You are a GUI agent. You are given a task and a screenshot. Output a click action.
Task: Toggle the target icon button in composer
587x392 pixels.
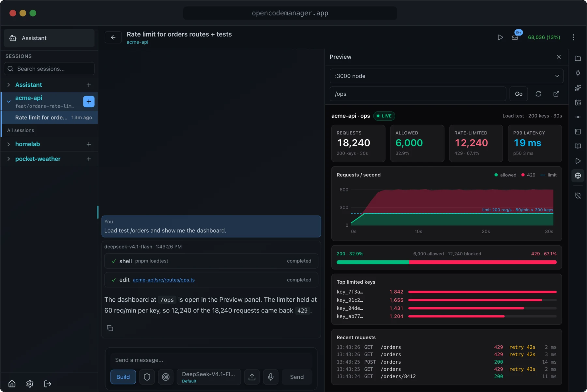pyautogui.click(x=166, y=377)
